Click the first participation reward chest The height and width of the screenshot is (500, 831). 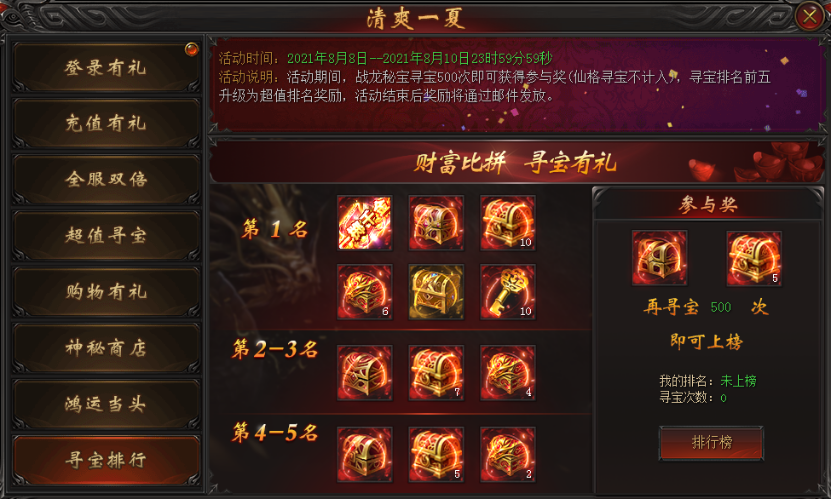[659, 258]
